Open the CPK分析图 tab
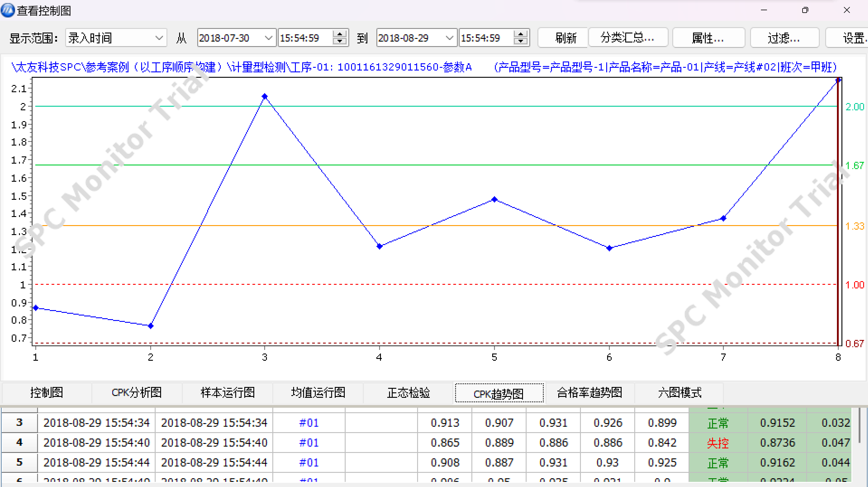Image resolution: width=868 pixels, height=487 pixels. tap(136, 393)
